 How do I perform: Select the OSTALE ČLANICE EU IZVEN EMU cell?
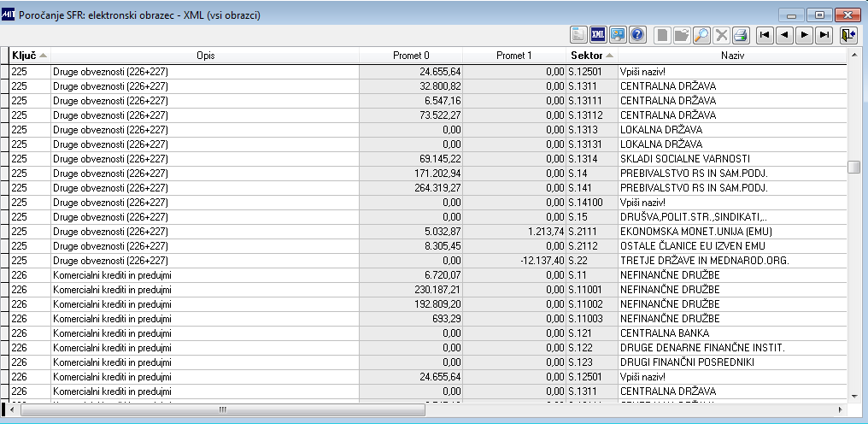[x=732, y=245]
